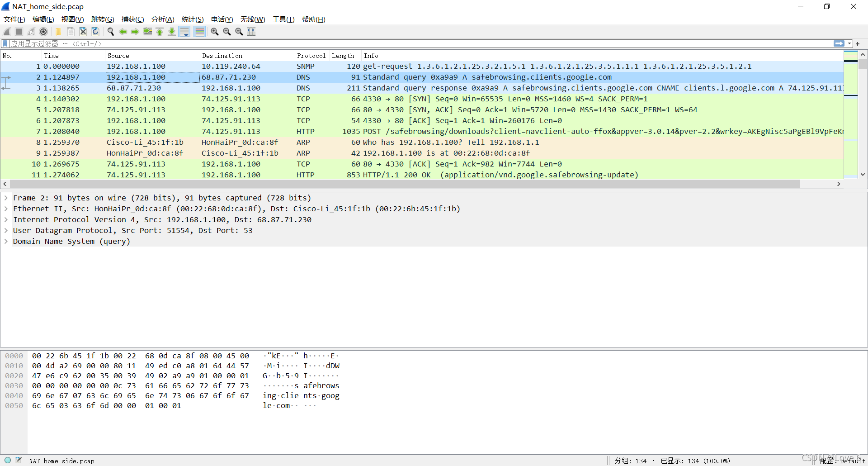Click the display filter bookmark icon
The image size is (868, 466).
point(5,43)
